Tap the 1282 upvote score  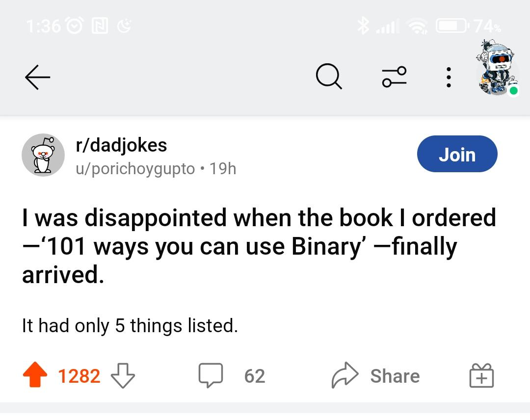[x=79, y=376]
